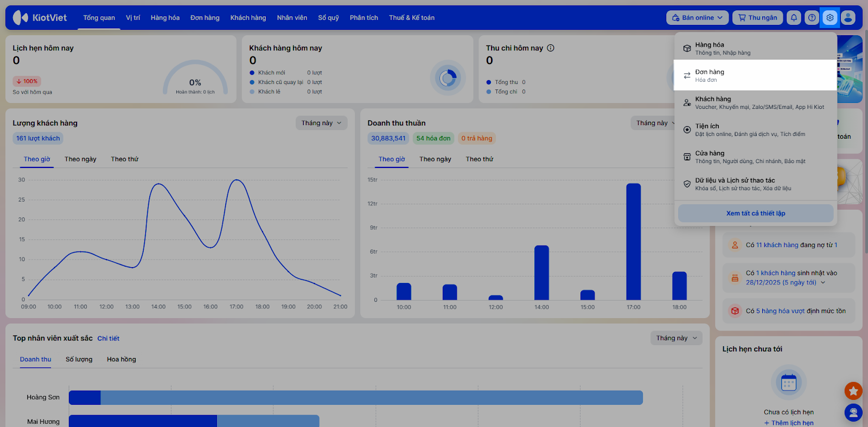Click the Tiện ích icon in settings menu
The width and height of the screenshot is (868, 427).
687,130
